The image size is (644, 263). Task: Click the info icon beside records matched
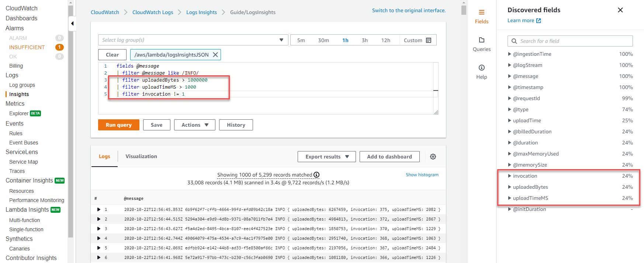(x=316, y=175)
